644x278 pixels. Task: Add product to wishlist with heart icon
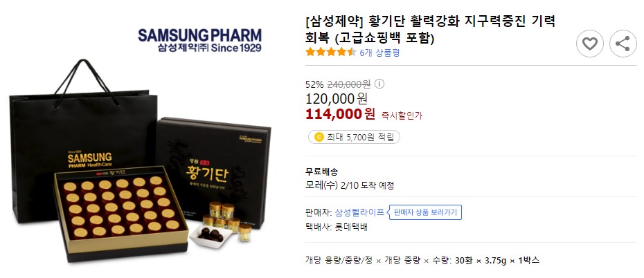pyautogui.click(x=590, y=44)
